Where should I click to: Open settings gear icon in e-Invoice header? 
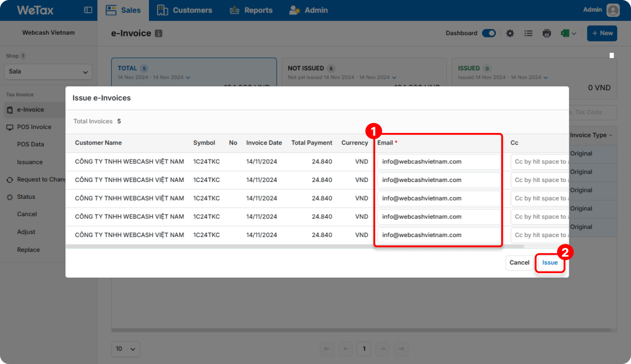click(510, 33)
